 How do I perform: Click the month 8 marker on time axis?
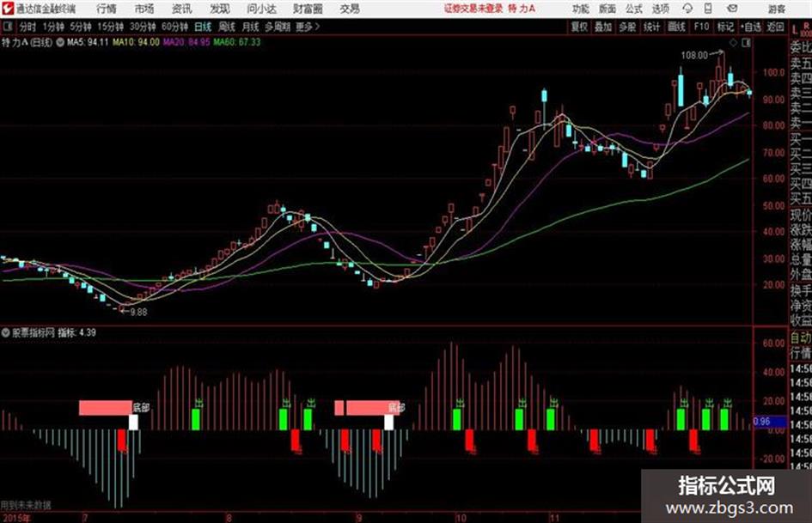[229, 517]
